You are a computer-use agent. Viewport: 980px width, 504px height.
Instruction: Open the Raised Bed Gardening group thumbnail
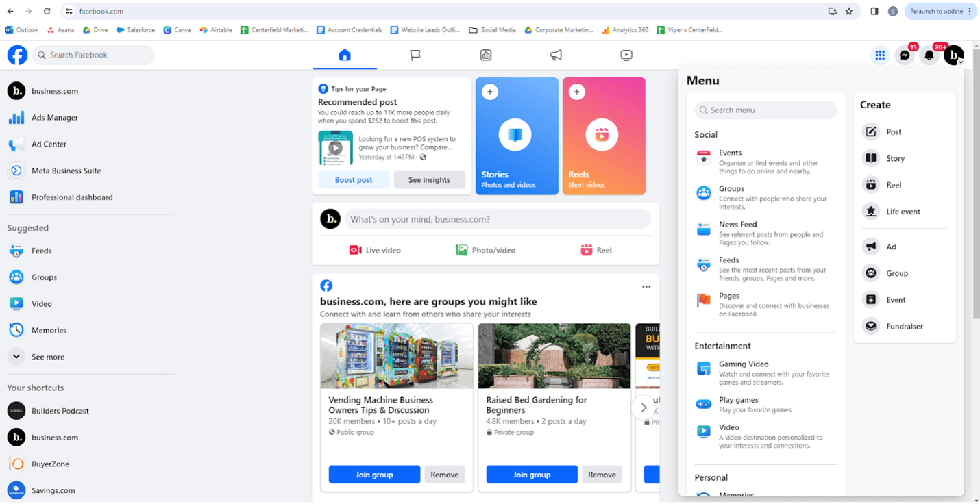point(554,356)
